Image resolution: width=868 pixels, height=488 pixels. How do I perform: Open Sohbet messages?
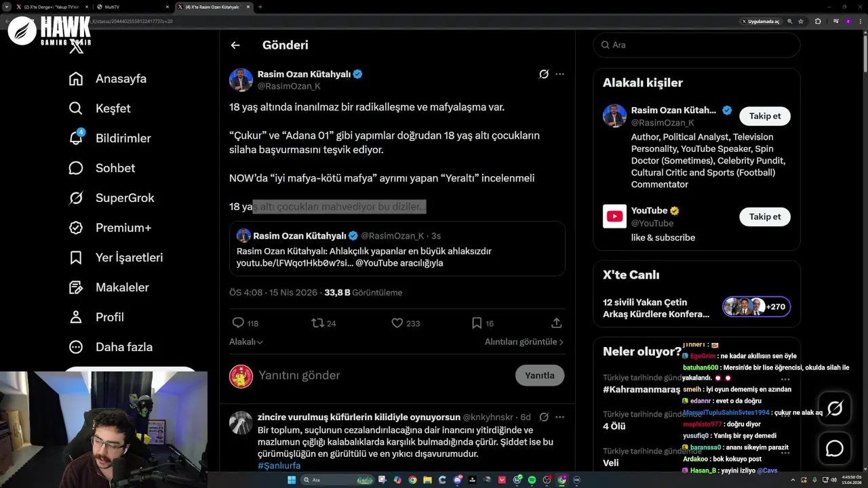(102, 168)
